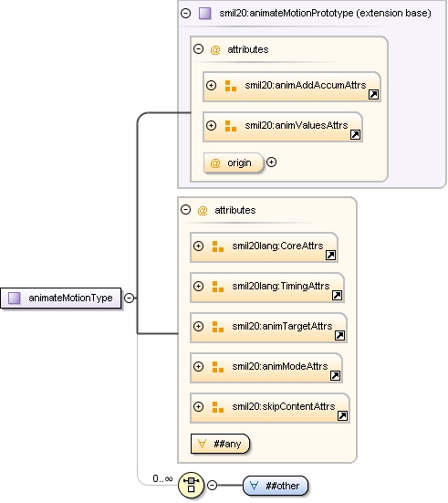Image resolution: width=448 pixels, height=503 pixels.
Task: Expand the origin attribute details
Action: click(271, 162)
